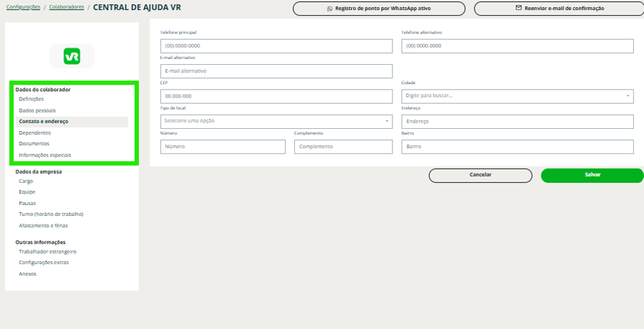Focus the Complemento input field
The height and width of the screenshot is (329, 644).
[x=343, y=147]
